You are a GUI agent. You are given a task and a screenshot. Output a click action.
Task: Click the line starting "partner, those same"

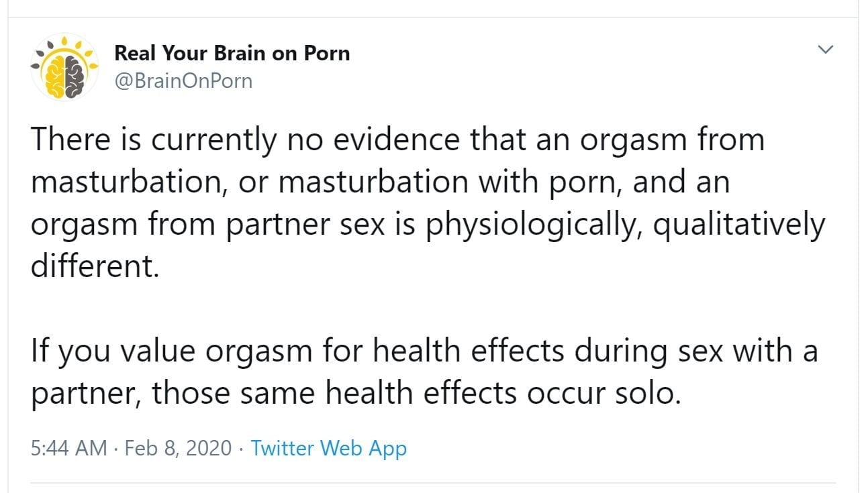point(356,394)
